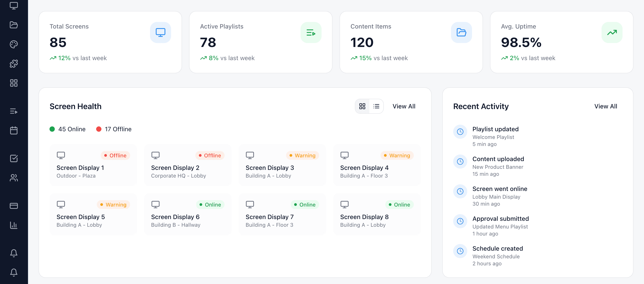Open the palette icon in sidebar
Viewport: 644px width, 284px height.
click(x=14, y=44)
